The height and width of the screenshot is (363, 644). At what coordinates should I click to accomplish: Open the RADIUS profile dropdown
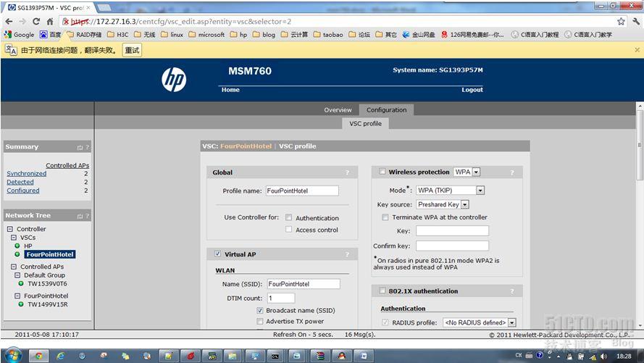pyautogui.click(x=480, y=322)
